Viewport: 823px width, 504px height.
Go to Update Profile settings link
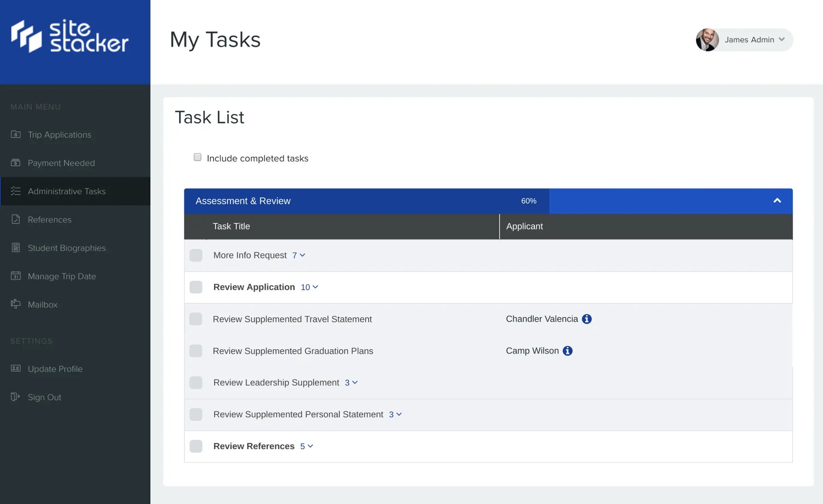55,369
